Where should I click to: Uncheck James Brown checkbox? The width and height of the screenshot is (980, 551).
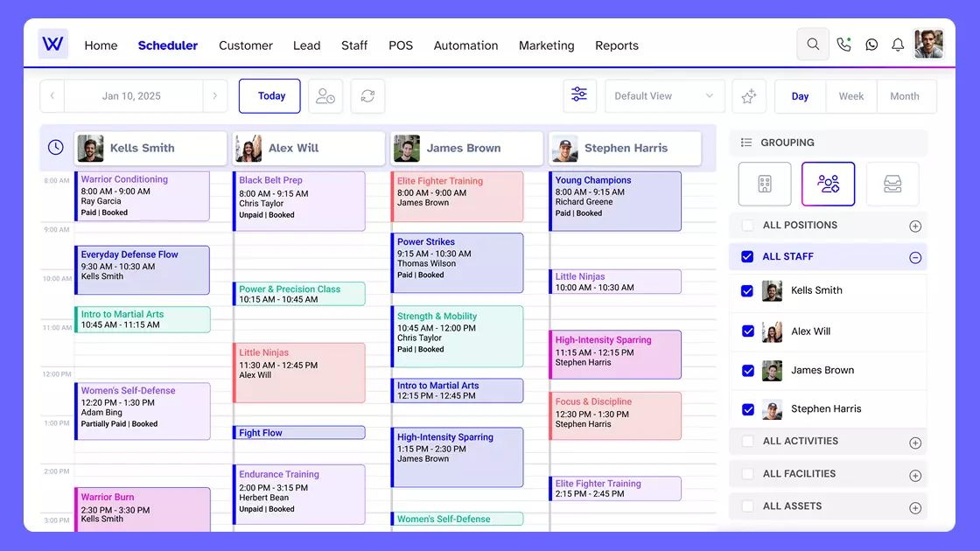click(x=747, y=371)
